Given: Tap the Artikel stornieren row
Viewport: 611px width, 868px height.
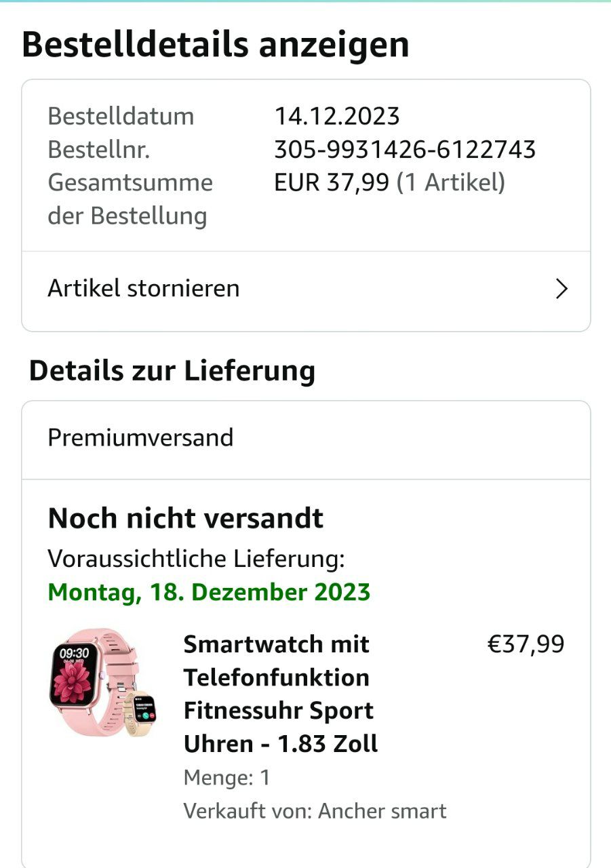Looking at the screenshot, I should click(x=306, y=290).
